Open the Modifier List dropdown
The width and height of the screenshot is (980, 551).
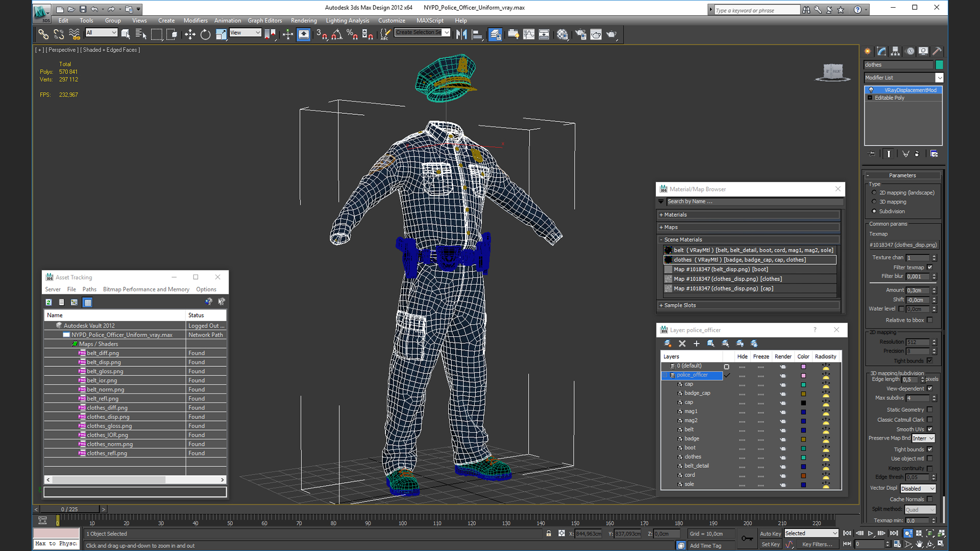939,78
